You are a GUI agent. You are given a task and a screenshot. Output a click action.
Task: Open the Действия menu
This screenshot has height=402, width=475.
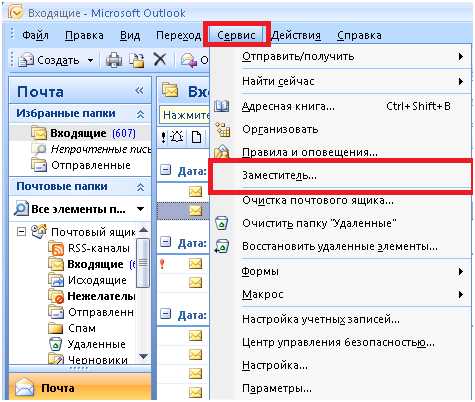[x=296, y=35]
